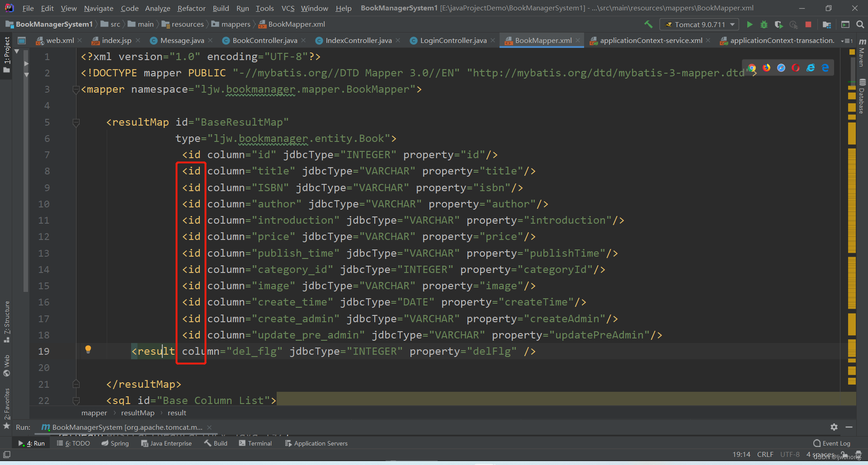Start the application in Debug mode
This screenshot has height=465, width=868.
(x=764, y=24)
